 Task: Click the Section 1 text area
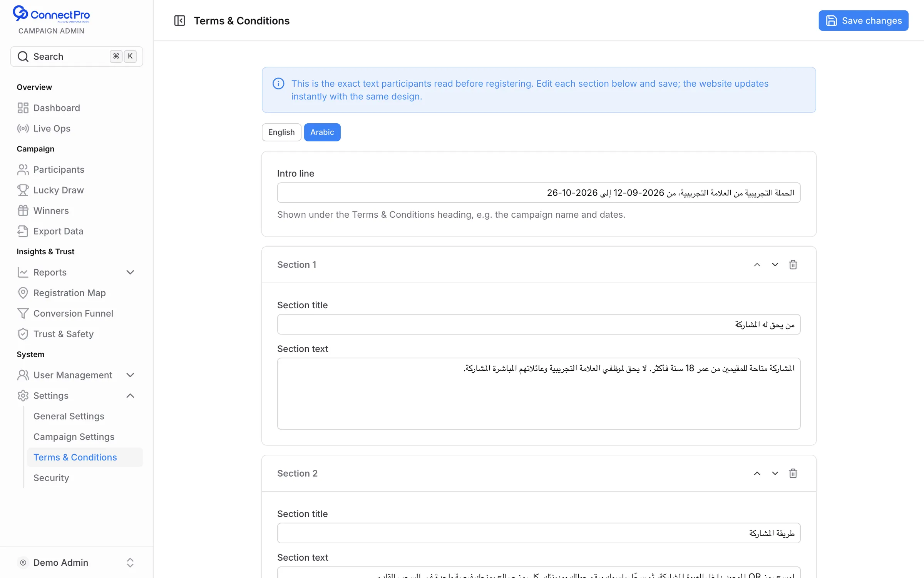(539, 393)
